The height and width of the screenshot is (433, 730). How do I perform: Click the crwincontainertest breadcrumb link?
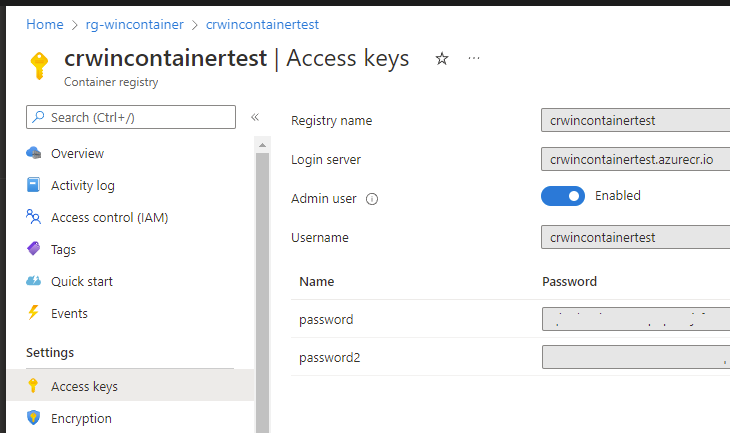(263, 24)
